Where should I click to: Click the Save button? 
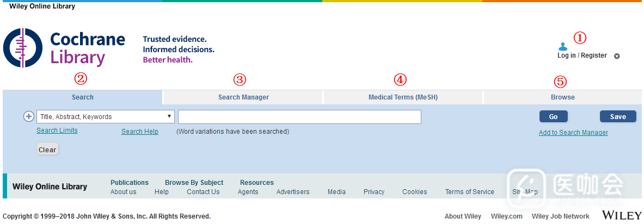pyautogui.click(x=617, y=116)
